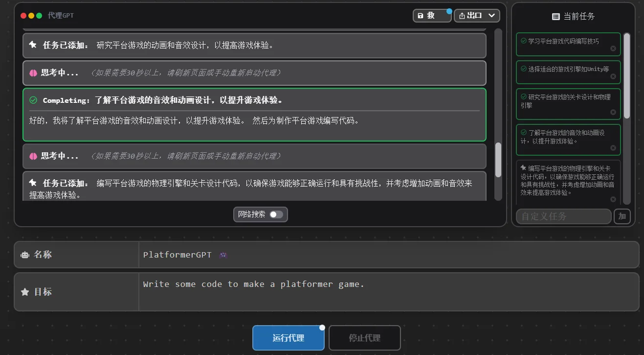Click star icon on 研究平台游戏的动画 message
Viewport: 644px width, 355px height.
33,45
